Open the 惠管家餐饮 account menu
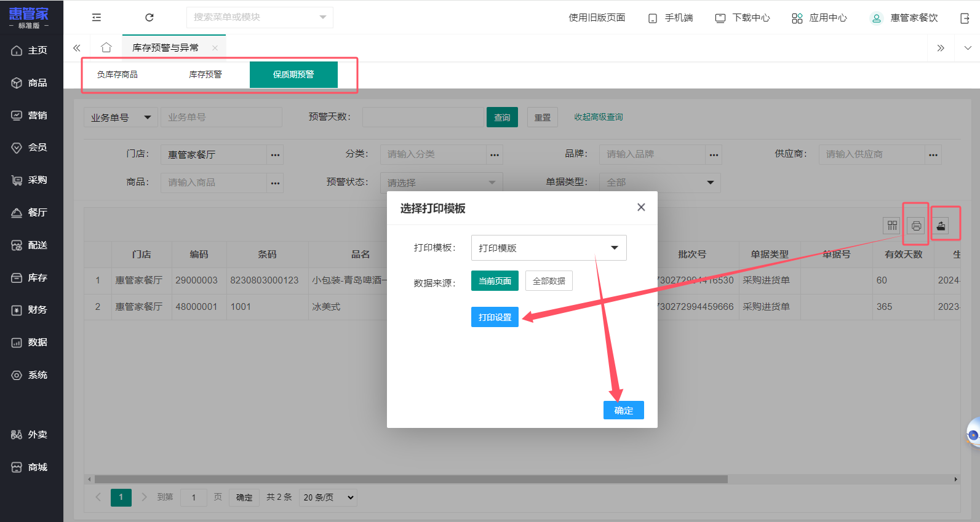 (904, 18)
